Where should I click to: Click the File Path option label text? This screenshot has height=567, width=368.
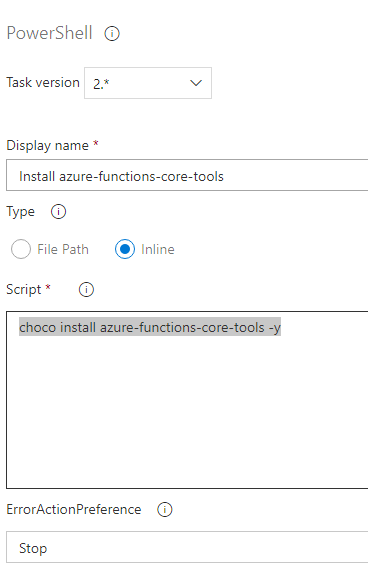(63, 249)
